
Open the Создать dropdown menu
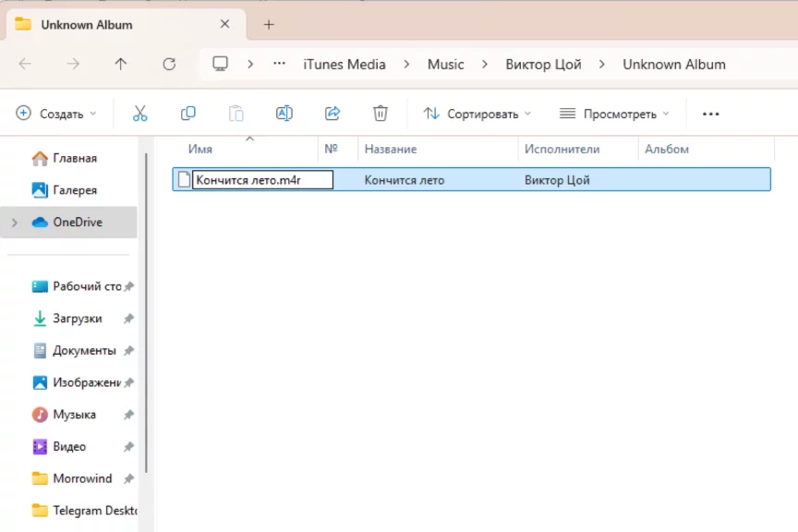[56, 114]
